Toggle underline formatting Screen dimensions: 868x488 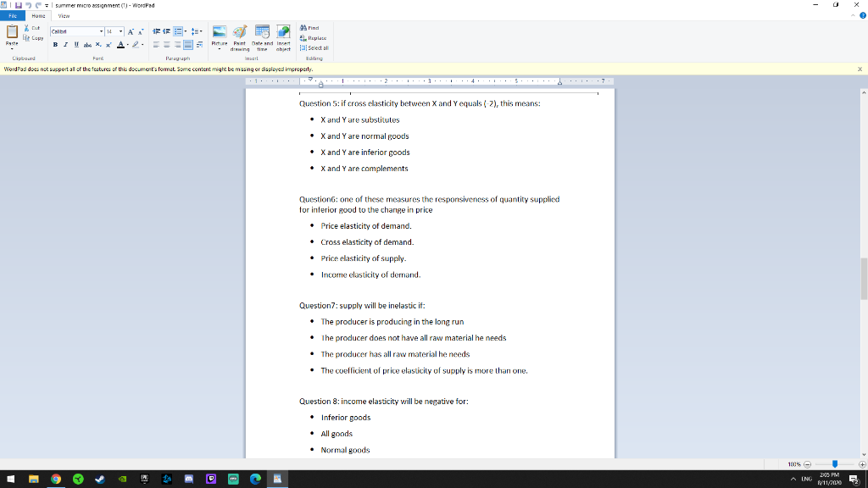(75, 45)
